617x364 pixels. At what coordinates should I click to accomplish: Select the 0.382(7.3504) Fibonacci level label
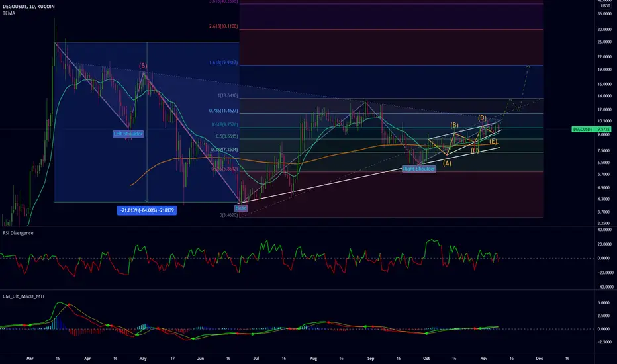[224, 150]
